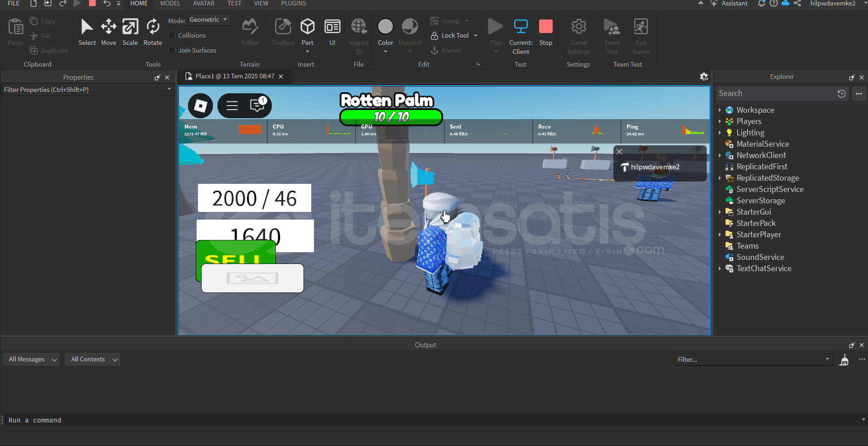Open the in-game hamburger menu

(232, 106)
